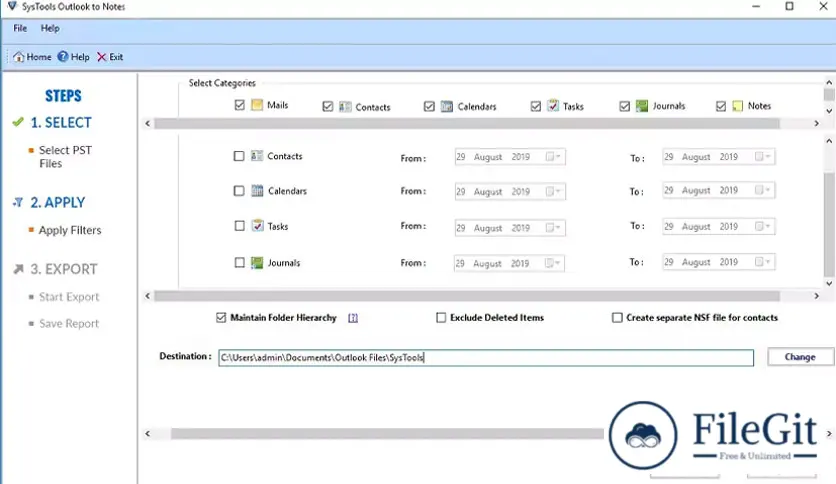Check the Exclude Deleted Items option
The height and width of the screenshot is (484, 836).
(441, 318)
